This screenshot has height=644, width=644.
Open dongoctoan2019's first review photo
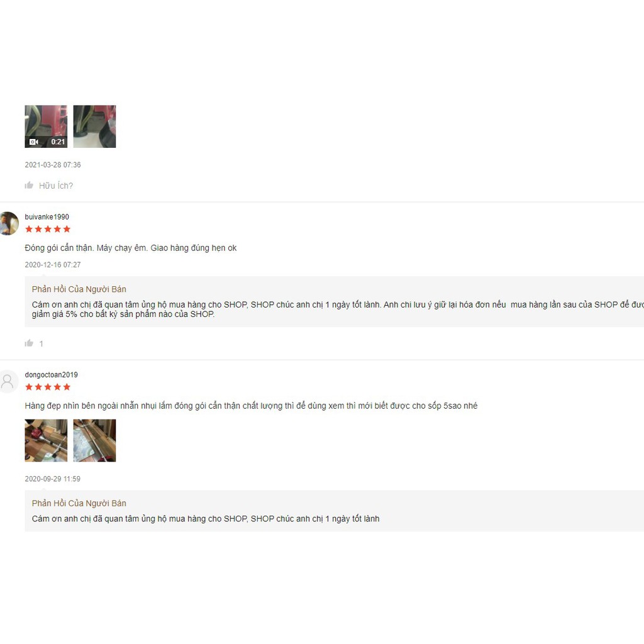46,440
